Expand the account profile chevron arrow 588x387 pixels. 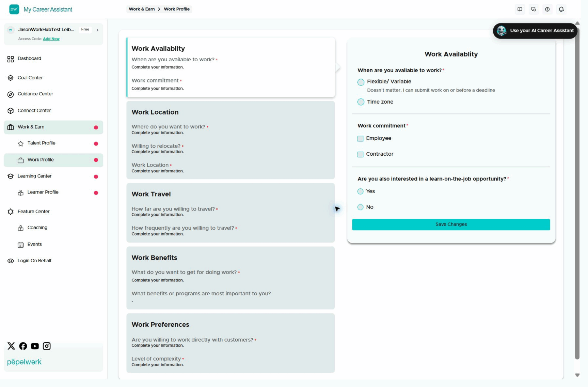click(97, 30)
